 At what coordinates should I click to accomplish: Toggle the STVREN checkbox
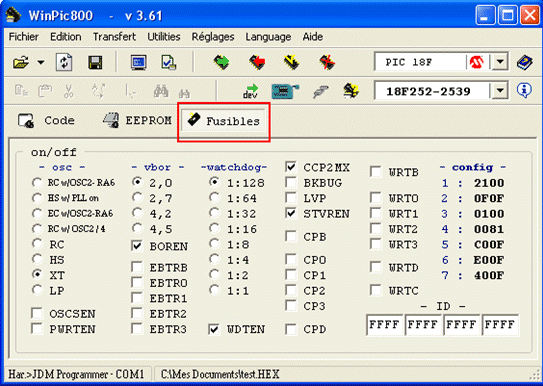click(291, 214)
